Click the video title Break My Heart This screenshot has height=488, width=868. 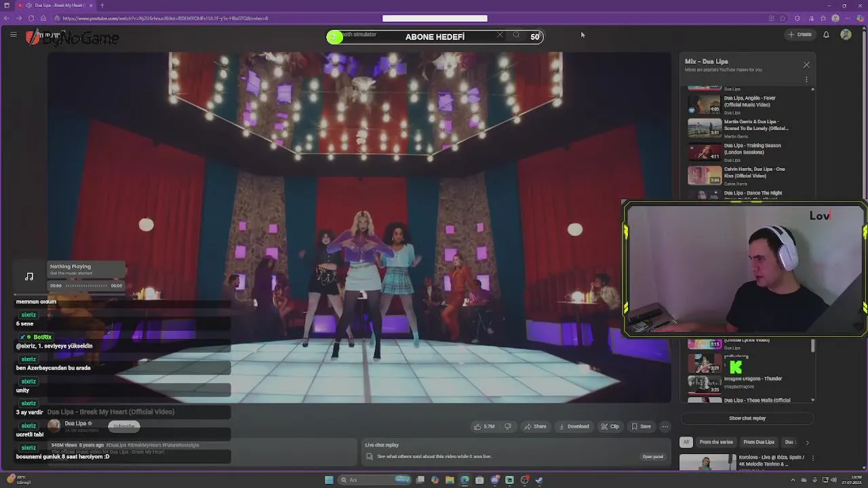click(x=111, y=412)
